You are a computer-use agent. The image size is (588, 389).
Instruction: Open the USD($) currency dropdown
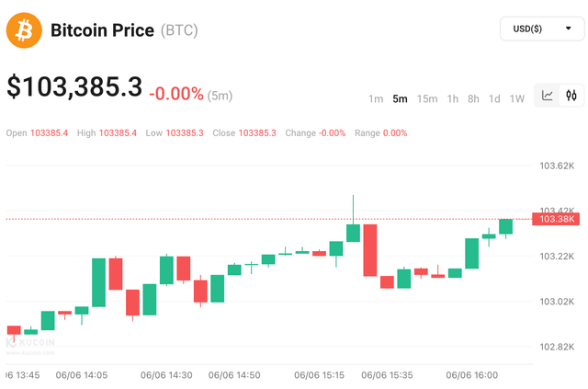point(542,29)
